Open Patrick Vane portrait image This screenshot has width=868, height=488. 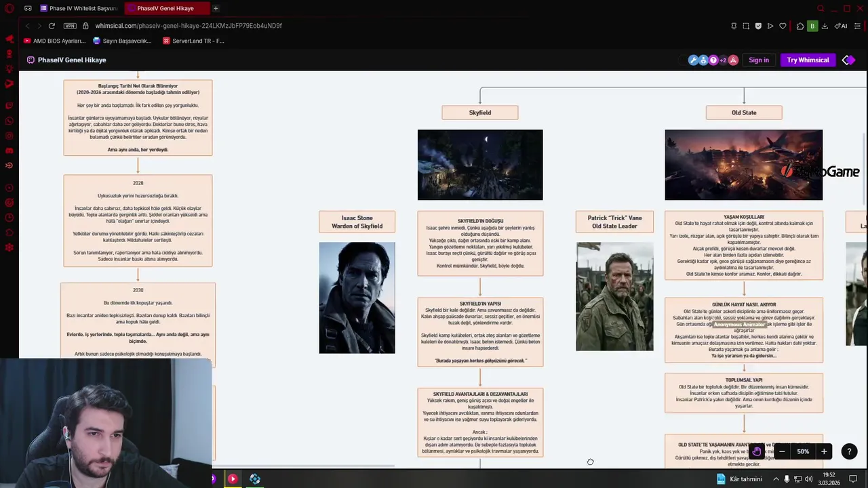click(x=614, y=296)
